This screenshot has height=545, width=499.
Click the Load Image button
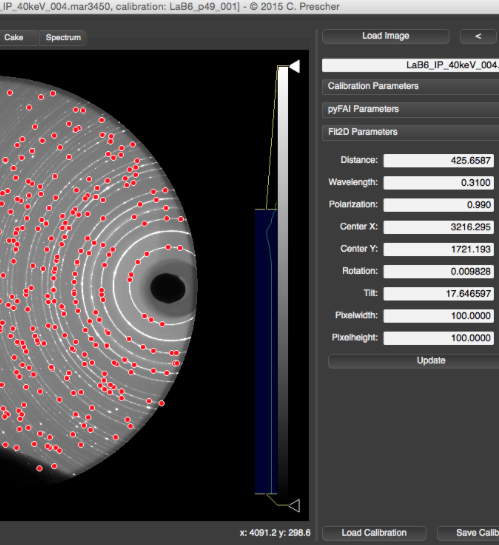click(x=386, y=36)
